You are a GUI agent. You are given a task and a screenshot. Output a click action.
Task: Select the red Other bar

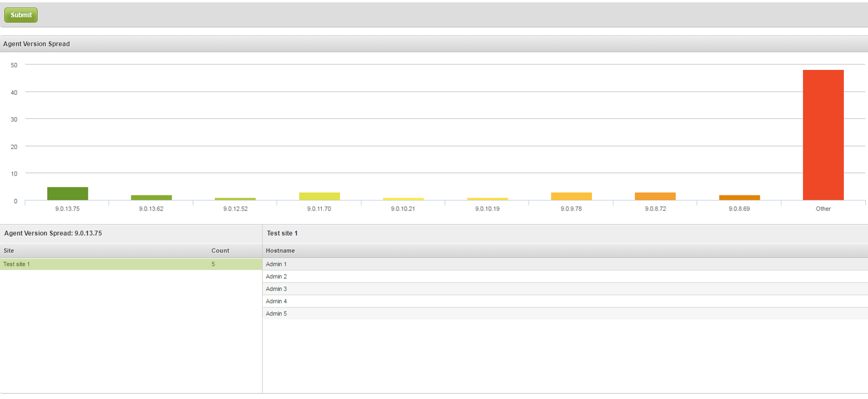[823, 135]
